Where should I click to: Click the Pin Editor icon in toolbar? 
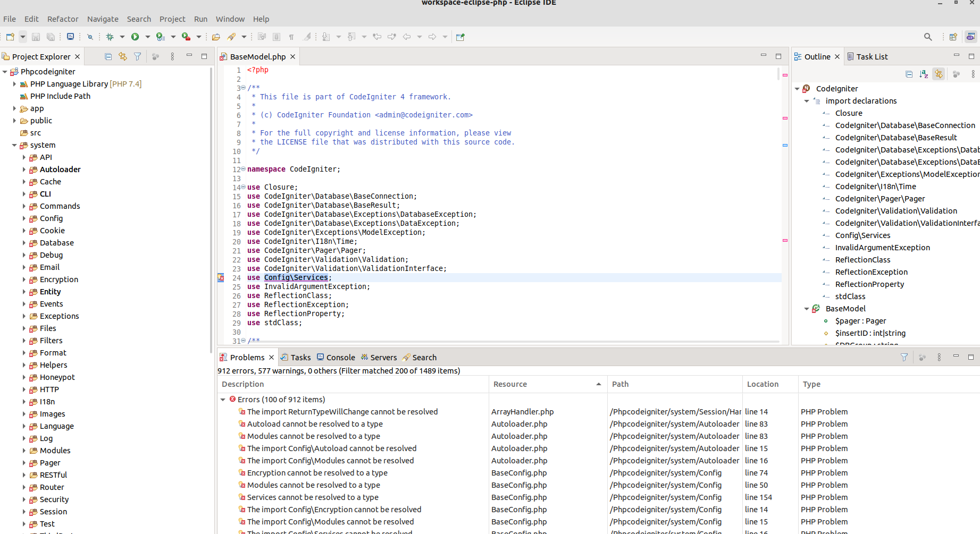coord(460,37)
